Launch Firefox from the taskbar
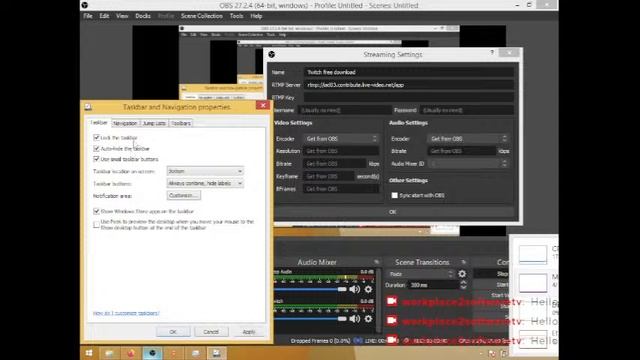Image resolution: width=640 pixels, height=360 pixels. pos(131,353)
